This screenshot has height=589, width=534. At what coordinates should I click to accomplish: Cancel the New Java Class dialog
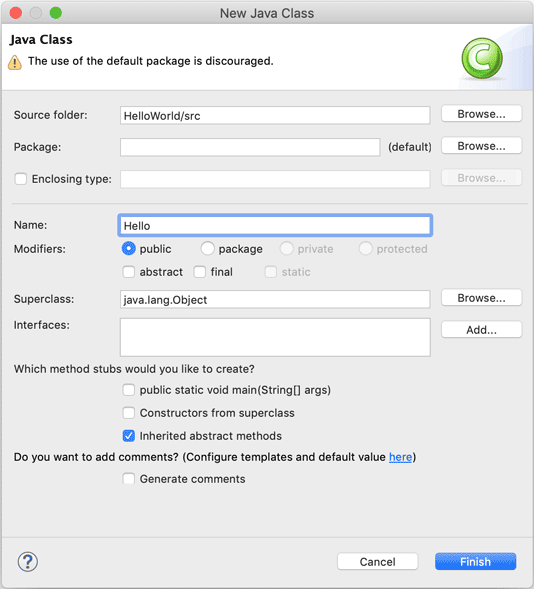377,562
